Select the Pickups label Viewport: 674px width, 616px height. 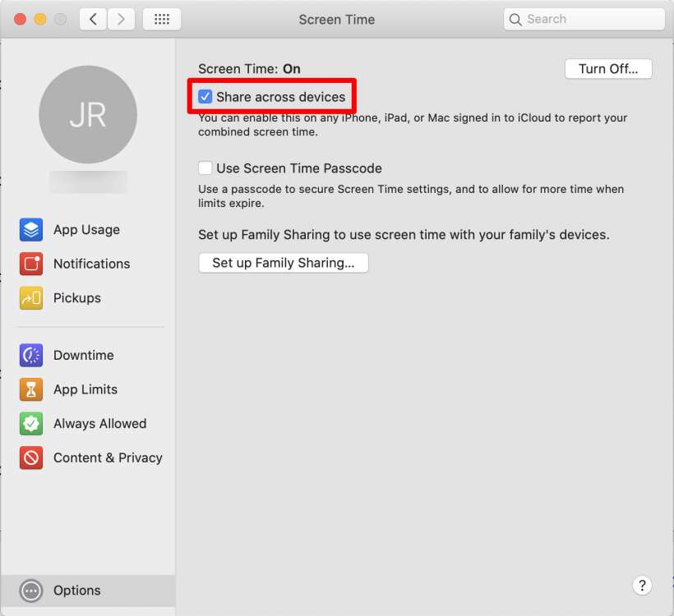tap(77, 298)
